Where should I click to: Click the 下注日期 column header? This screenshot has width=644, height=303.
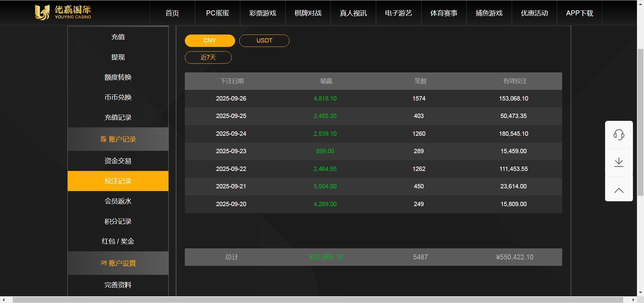click(232, 81)
